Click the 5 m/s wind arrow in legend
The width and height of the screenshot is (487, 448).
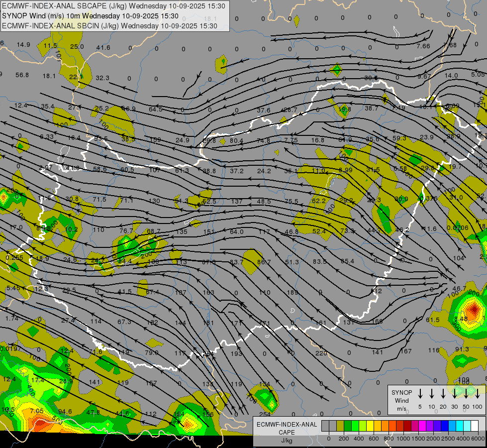pyautogui.click(x=420, y=394)
